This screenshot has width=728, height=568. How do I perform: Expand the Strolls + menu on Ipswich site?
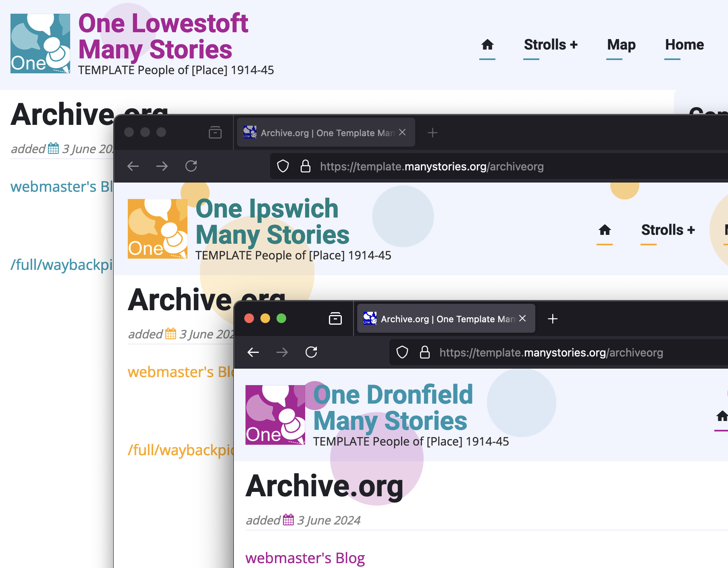point(668,230)
